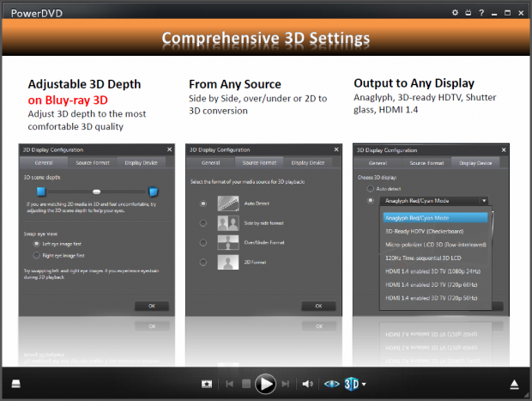Click the eject icon in the bottom-right corner

515,384
